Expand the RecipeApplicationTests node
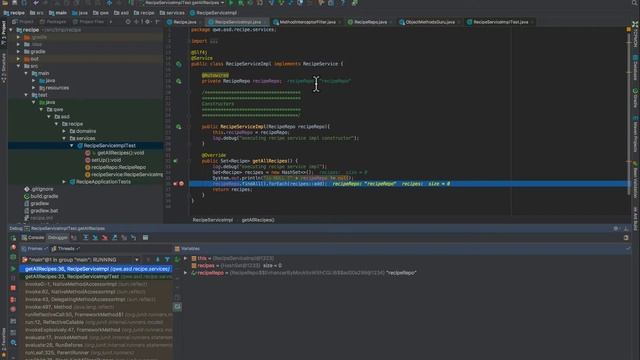Screen dimensions: 640x360 coord(64,182)
